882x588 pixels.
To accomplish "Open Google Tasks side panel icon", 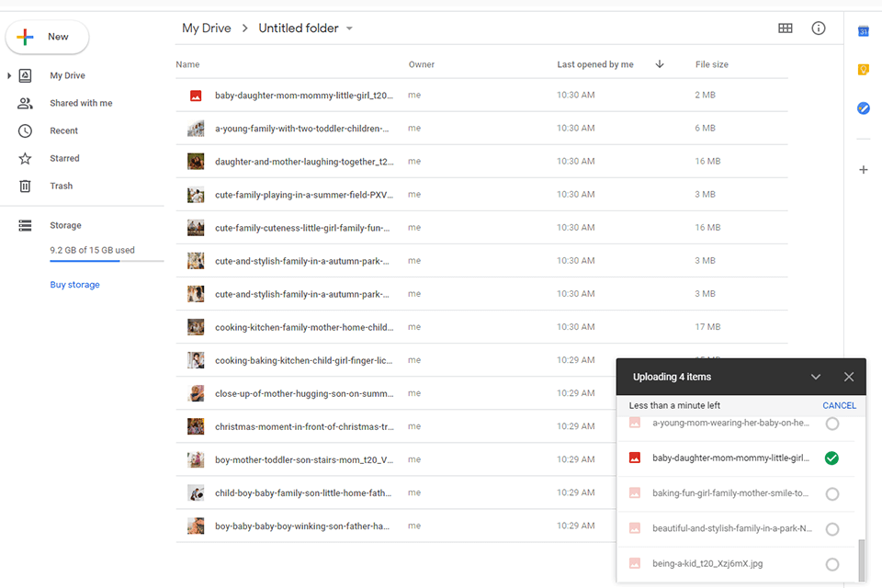I will (x=864, y=108).
